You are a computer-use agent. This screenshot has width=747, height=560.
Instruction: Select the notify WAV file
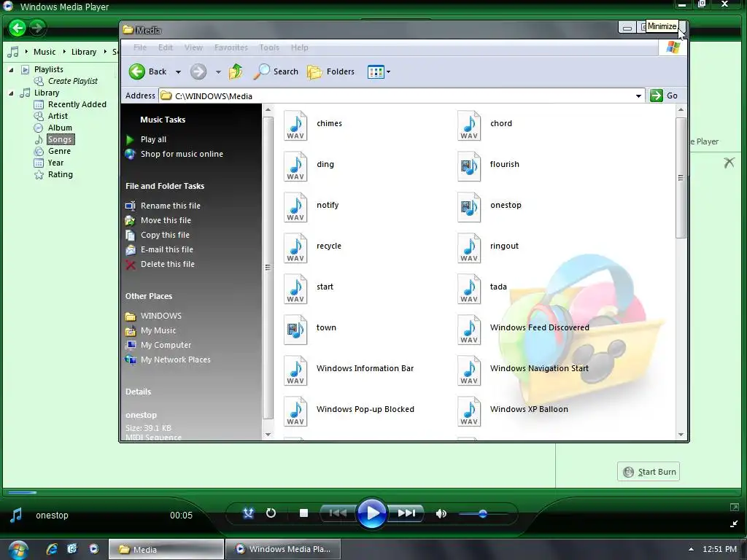click(311, 206)
